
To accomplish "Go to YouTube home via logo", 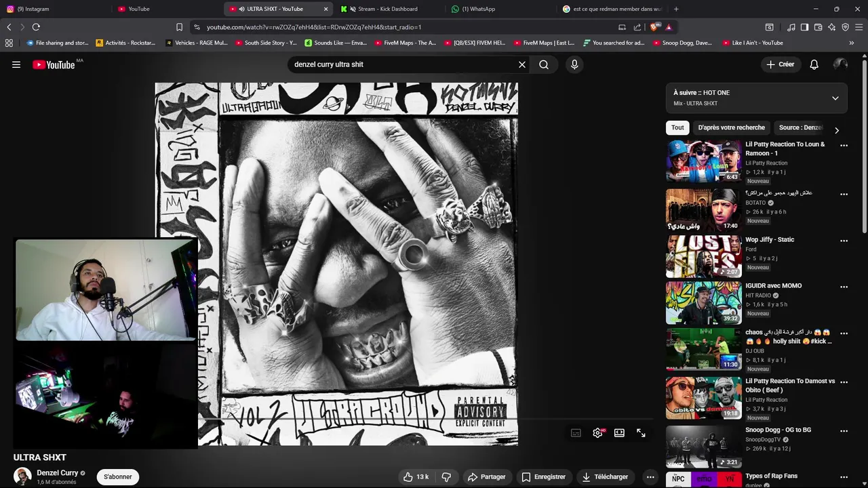I will click(54, 64).
